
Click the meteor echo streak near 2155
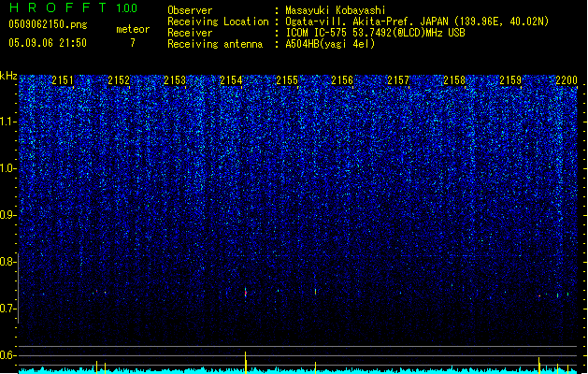click(315, 292)
